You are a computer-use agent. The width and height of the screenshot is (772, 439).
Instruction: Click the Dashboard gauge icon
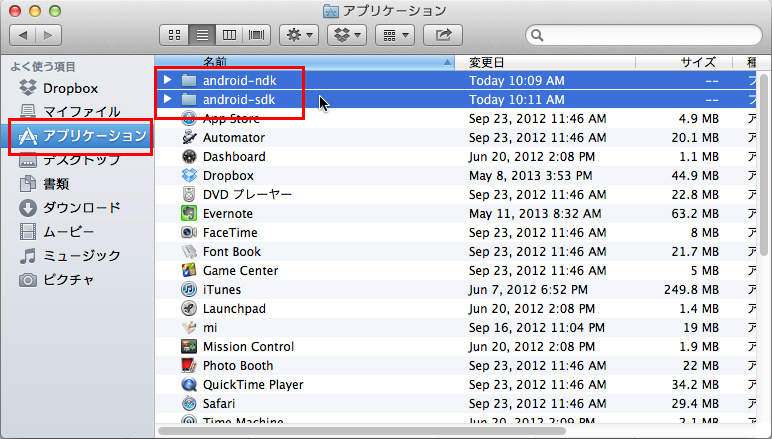click(189, 157)
